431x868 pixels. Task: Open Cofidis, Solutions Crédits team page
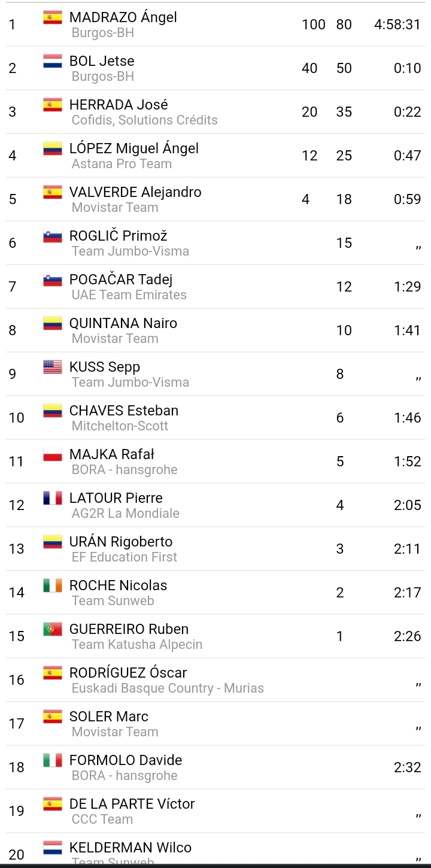[x=144, y=120]
